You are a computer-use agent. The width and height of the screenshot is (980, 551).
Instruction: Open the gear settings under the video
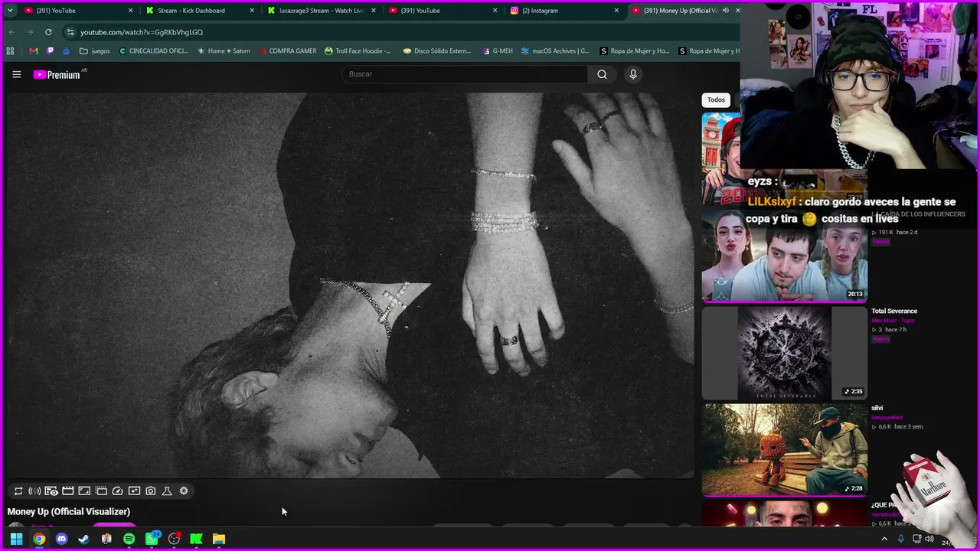pos(184,491)
